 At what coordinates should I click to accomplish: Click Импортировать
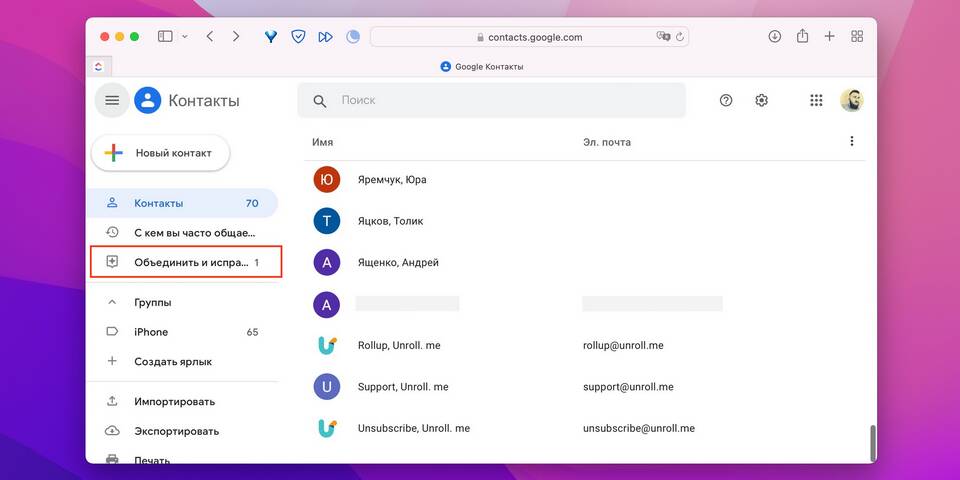pyautogui.click(x=182, y=402)
